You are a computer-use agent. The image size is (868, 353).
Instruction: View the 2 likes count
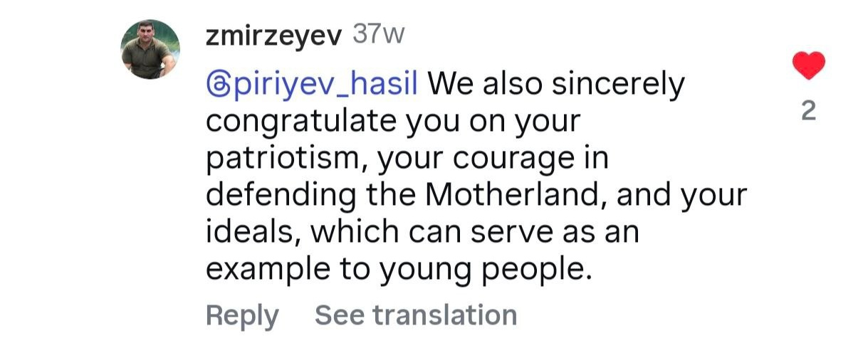tap(808, 112)
